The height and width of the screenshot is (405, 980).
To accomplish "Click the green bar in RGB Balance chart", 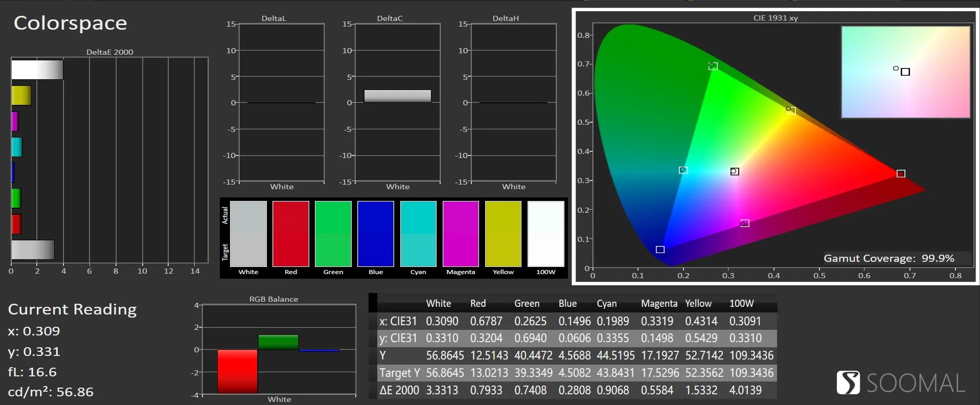I will click(x=278, y=342).
